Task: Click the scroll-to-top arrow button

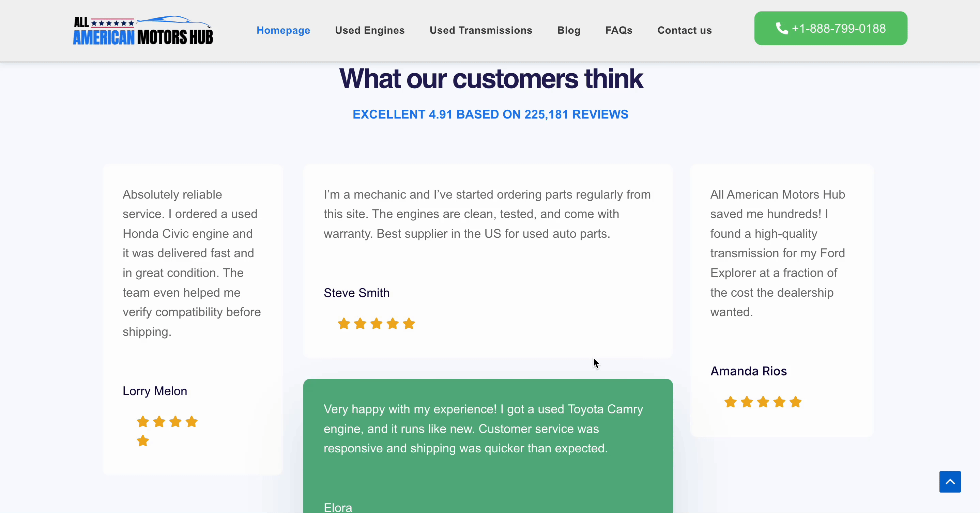Action: coord(950,482)
